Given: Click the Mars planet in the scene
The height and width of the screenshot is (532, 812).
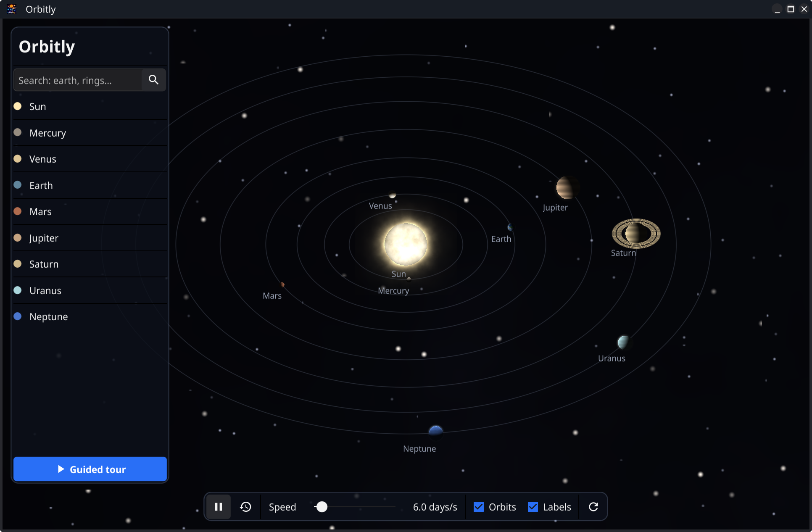Looking at the screenshot, I should click(282, 285).
